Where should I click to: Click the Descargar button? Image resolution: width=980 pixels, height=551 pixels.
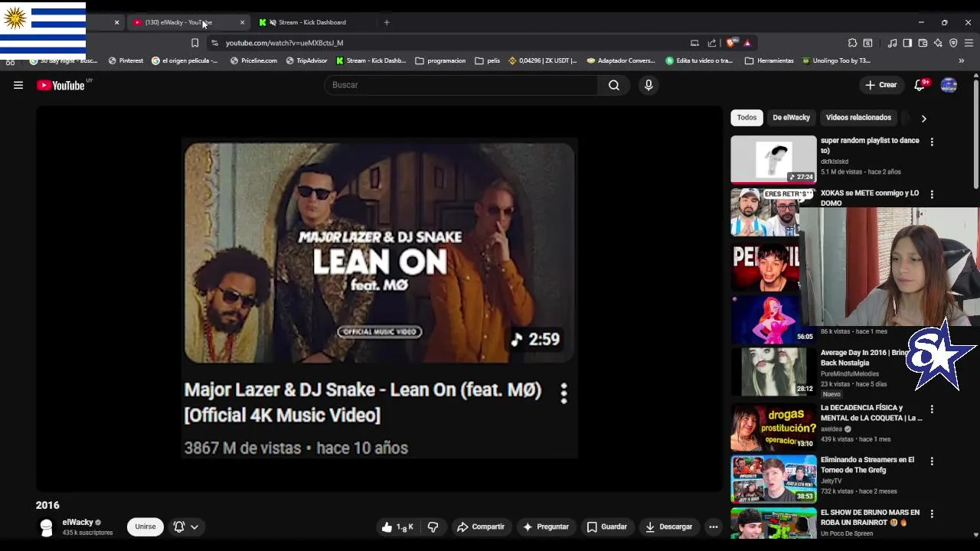pyautogui.click(x=669, y=527)
